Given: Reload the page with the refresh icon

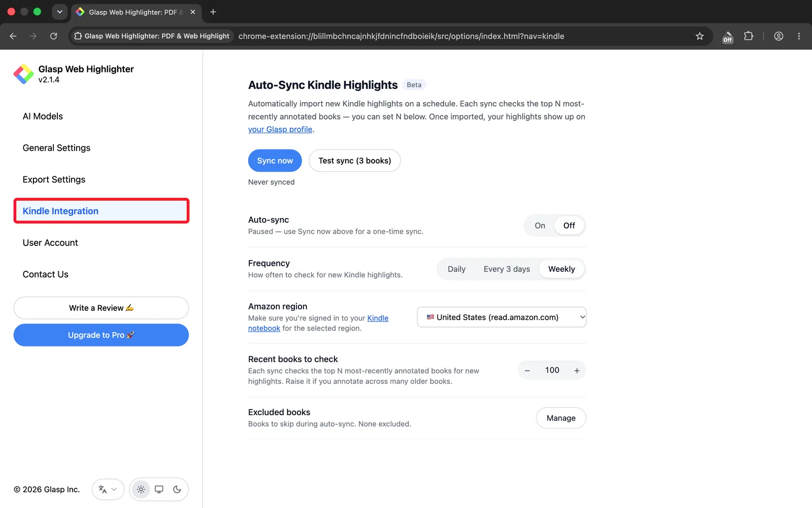Looking at the screenshot, I should click(x=53, y=36).
